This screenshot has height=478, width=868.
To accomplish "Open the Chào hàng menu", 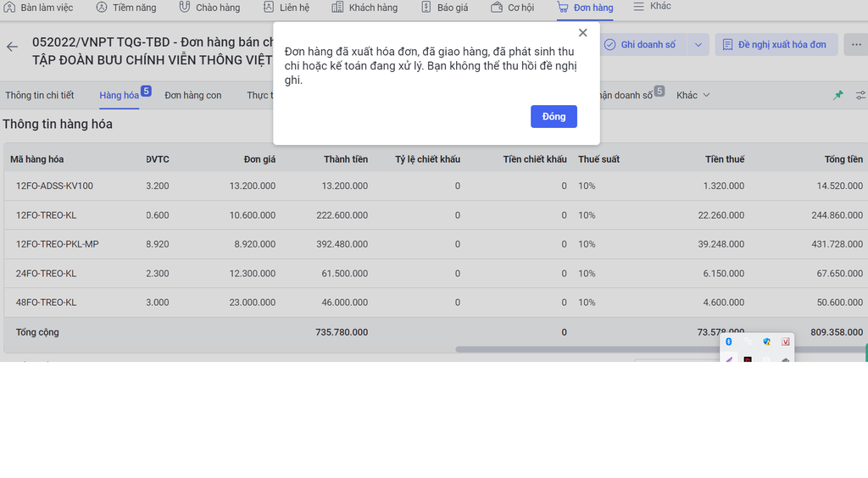I will point(210,8).
